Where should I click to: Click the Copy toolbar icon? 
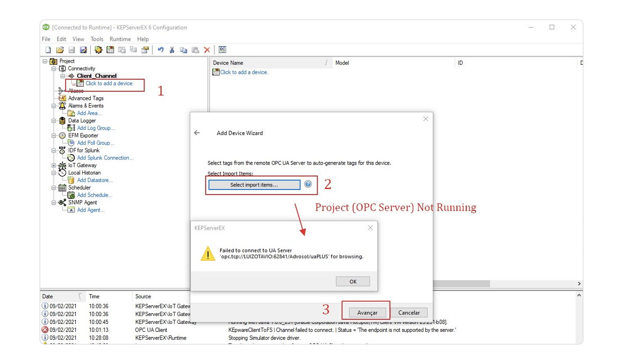coord(184,50)
